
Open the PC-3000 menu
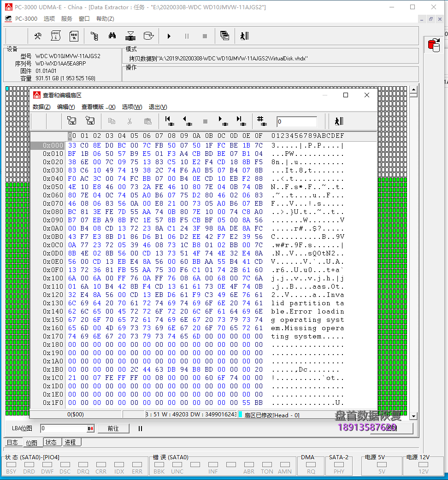26,18
